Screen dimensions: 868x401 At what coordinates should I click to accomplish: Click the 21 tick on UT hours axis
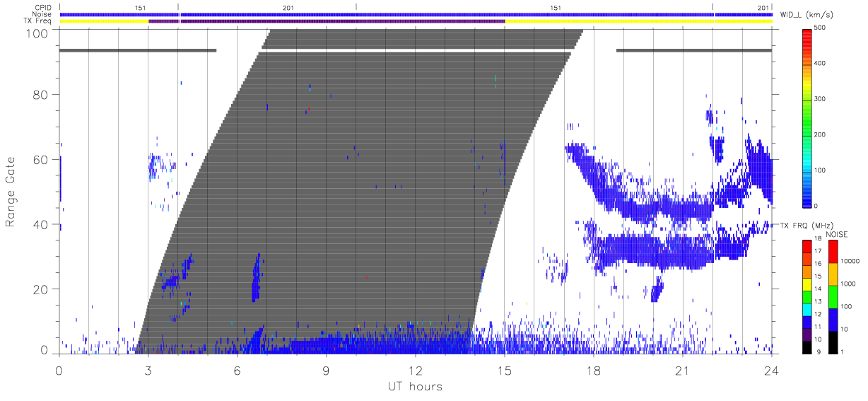[683, 370]
